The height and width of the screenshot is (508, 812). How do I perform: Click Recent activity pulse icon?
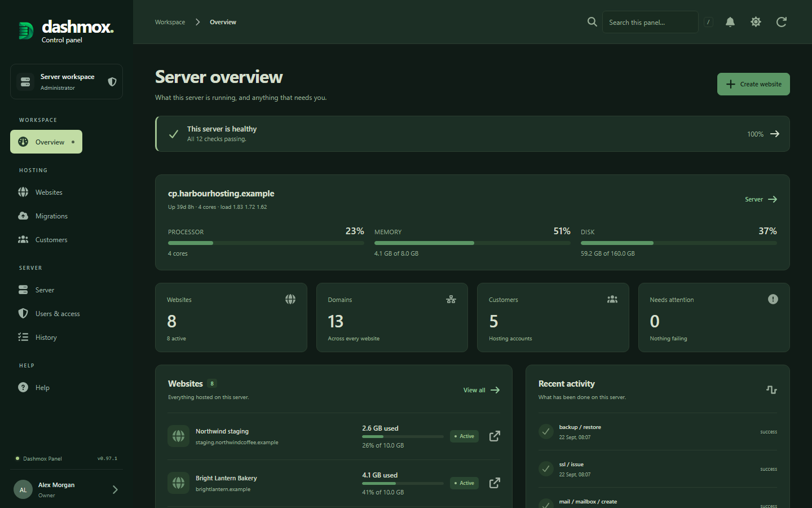[772, 389]
